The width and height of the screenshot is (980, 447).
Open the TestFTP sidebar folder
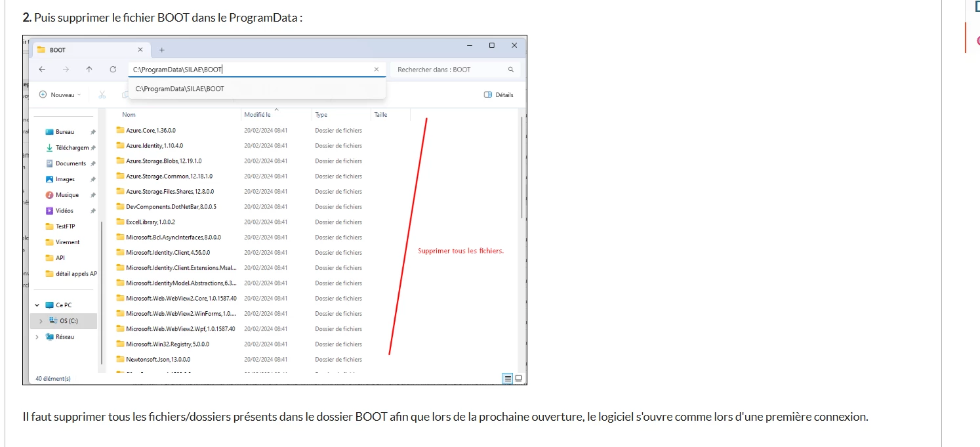point(65,226)
